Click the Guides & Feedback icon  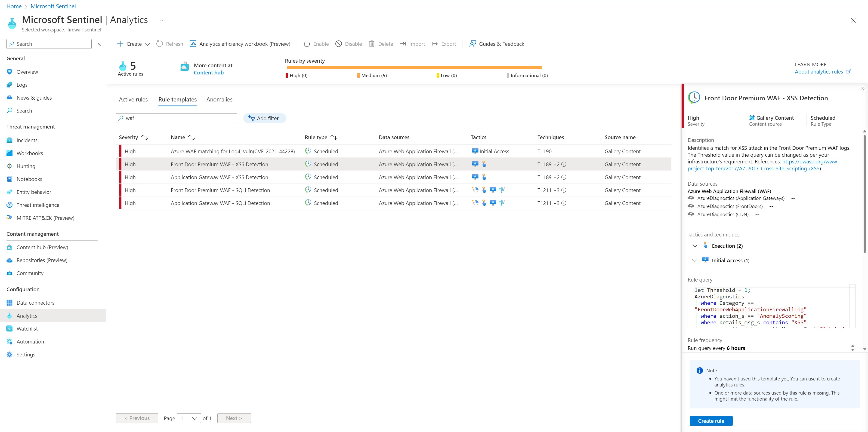[x=473, y=44]
